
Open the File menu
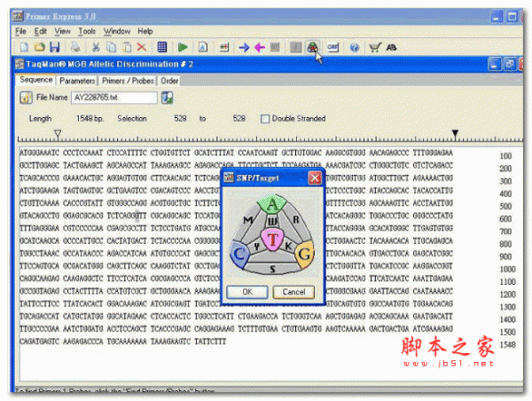(x=20, y=32)
